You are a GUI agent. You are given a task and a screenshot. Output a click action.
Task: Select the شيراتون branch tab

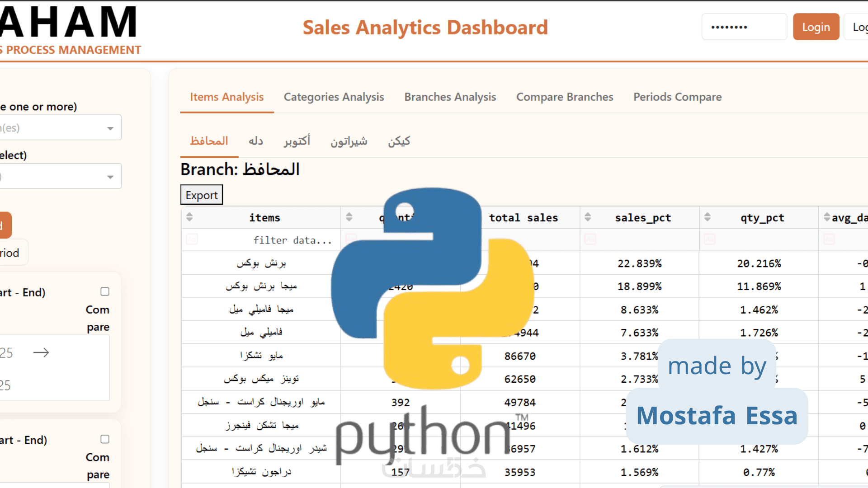(349, 141)
